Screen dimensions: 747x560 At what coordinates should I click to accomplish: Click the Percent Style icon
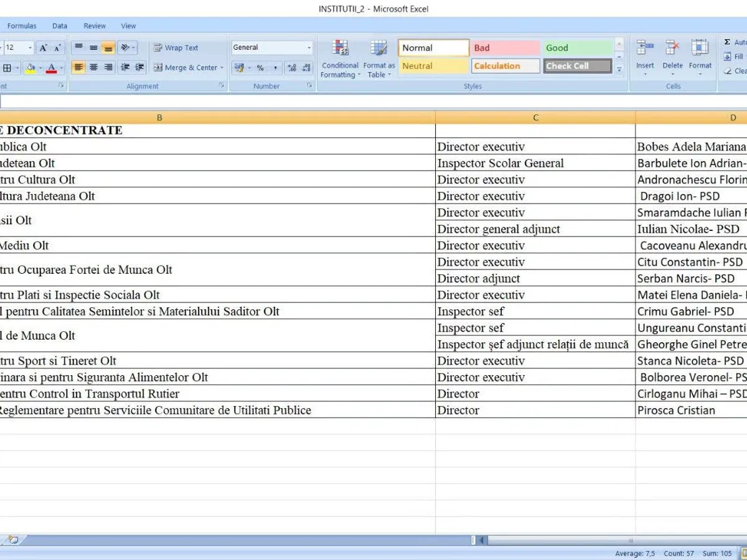(x=260, y=68)
